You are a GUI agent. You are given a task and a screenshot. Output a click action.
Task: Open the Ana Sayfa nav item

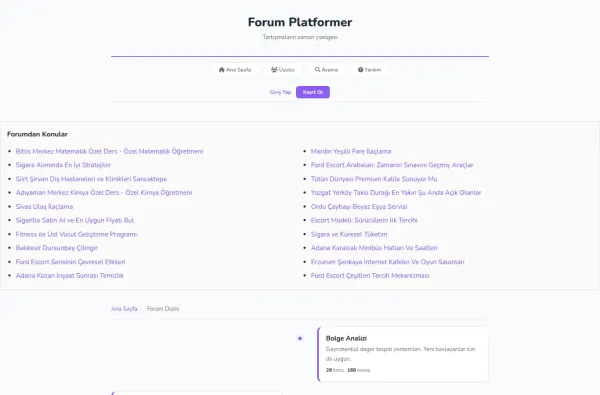235,70
